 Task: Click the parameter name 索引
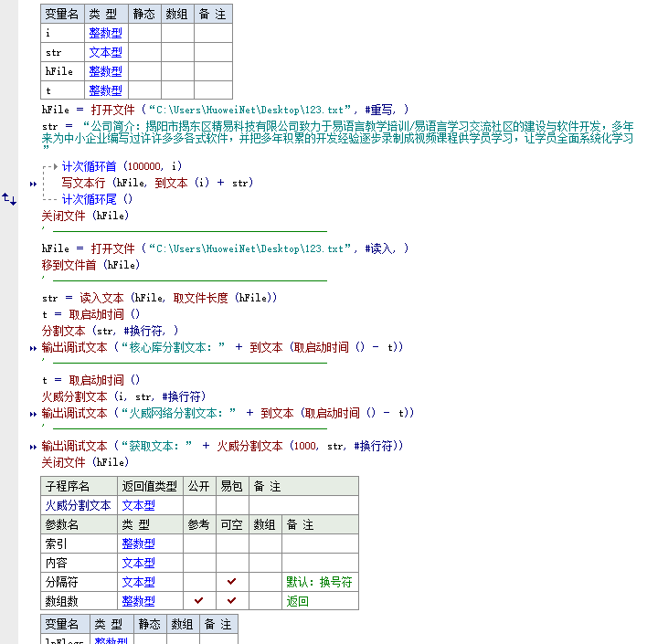tap(56, 544)
